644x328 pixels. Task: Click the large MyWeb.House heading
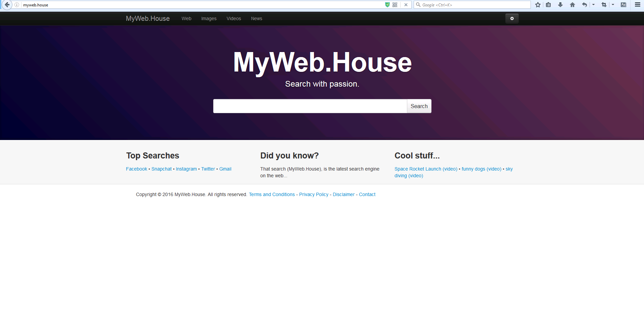(x=322, y=62)
